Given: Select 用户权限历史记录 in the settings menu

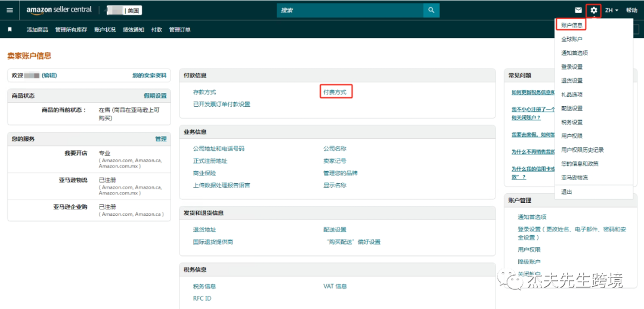Looking at the screenshot, I should click(583, 150).
